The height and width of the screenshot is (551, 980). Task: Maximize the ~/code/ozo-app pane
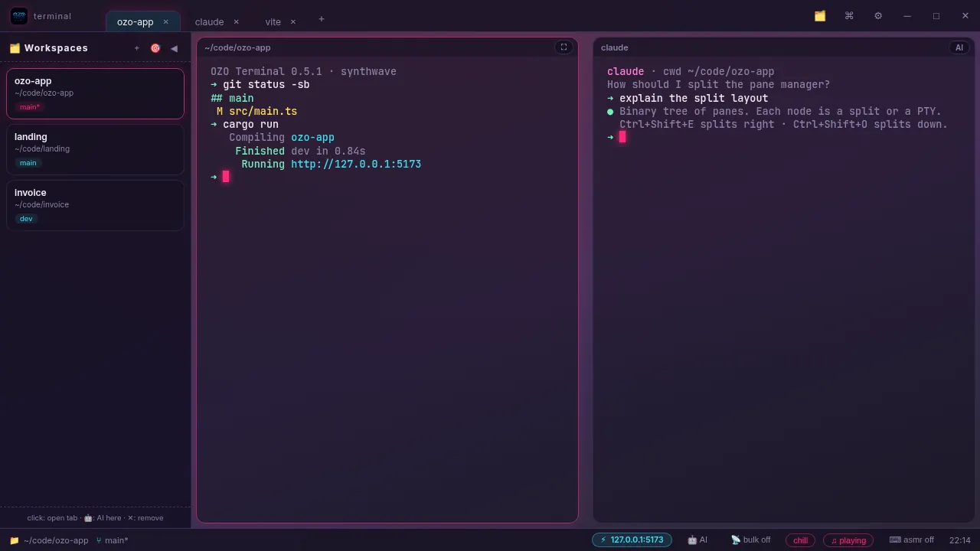pos(563,47)
